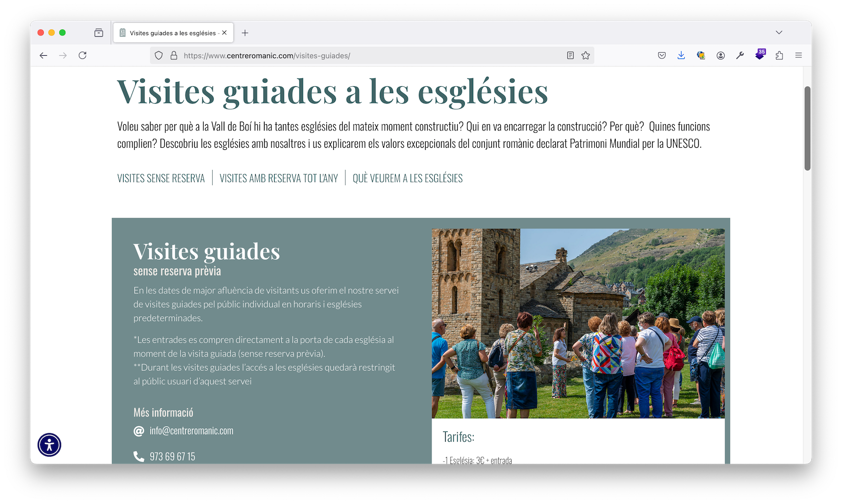Click the URL address bar field
842x504 pixels.
(x=368, y=55)
